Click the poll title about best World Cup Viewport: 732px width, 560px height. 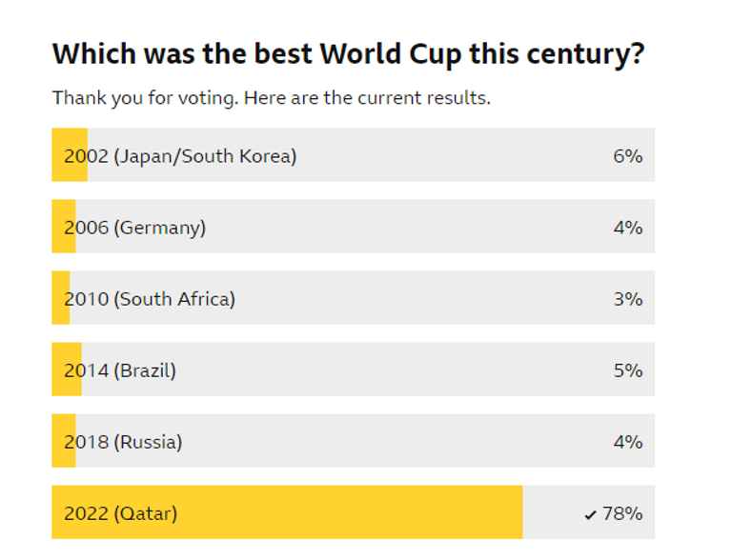coord(348,54)
